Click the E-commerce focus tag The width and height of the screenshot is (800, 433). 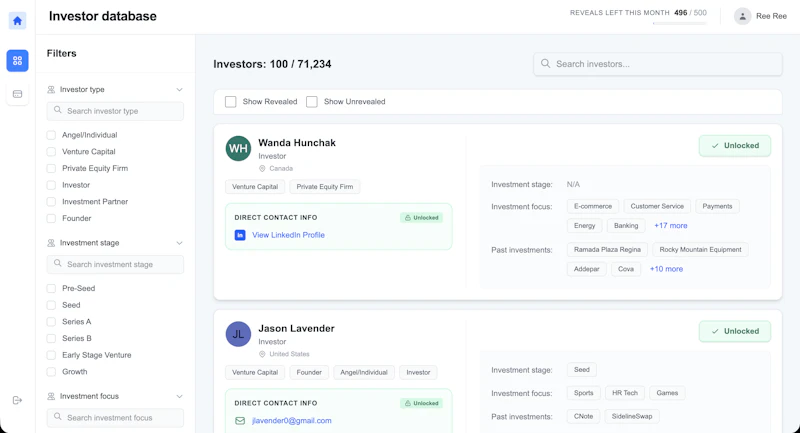[x=593, y=206]
